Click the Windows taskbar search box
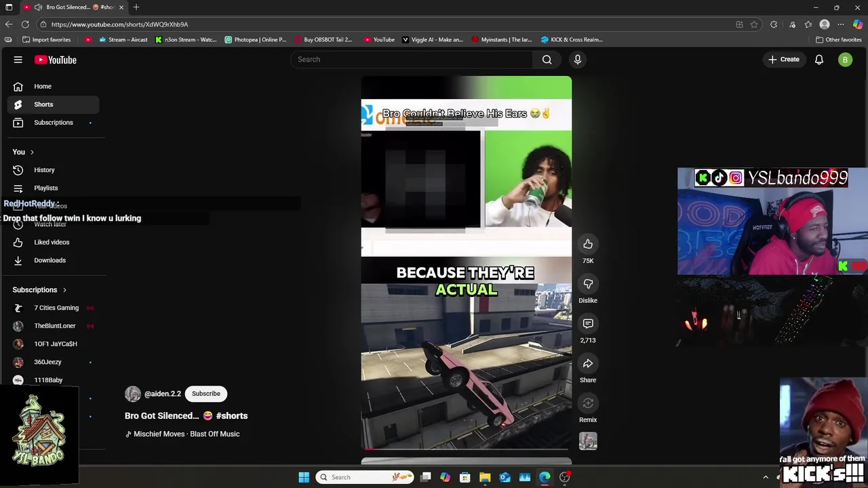Viewport: 868px width, 488px height. tap(366, 477)
